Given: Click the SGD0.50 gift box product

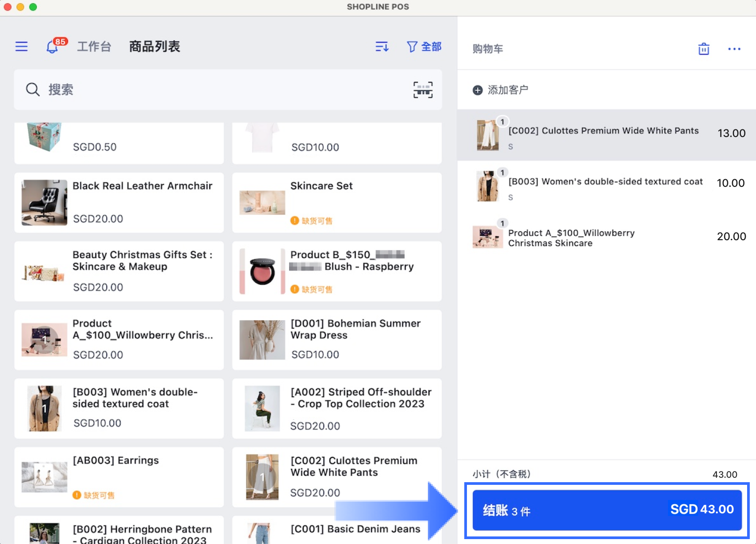Looking at the screenshot, I should point(119,143).
